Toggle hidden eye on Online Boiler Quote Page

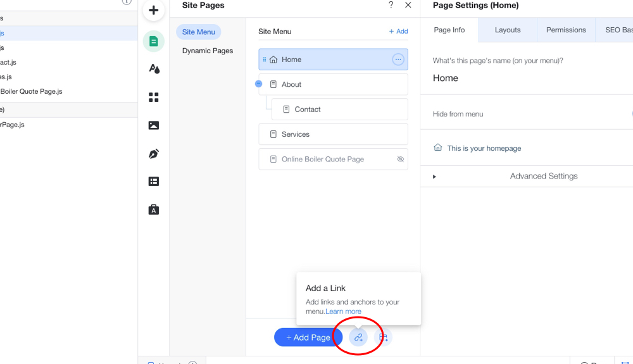(401, 159)
